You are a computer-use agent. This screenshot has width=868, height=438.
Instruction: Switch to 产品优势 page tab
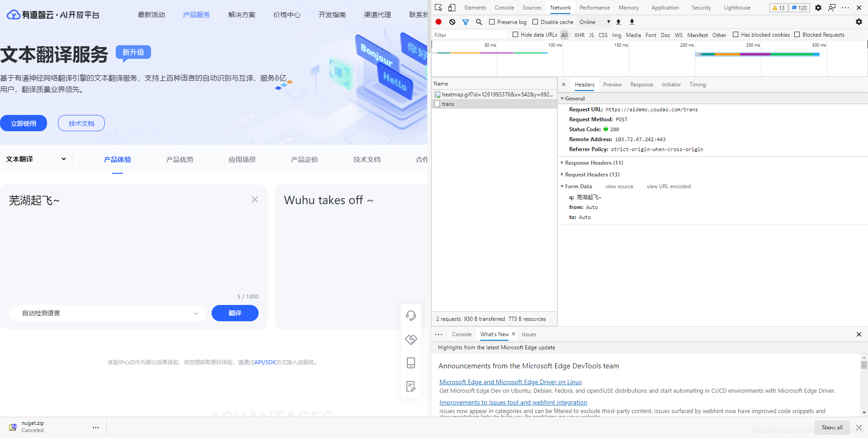pyautogui.click(x=179, y=159)
